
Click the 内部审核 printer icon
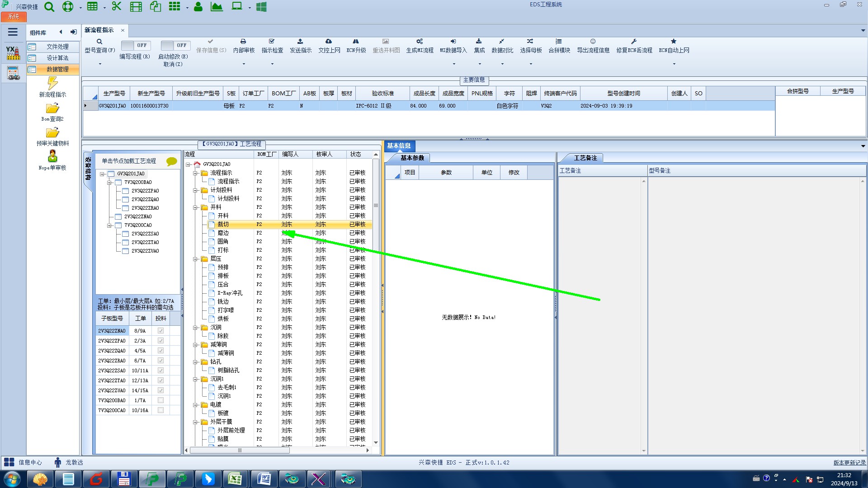click(x=243, y=42)
